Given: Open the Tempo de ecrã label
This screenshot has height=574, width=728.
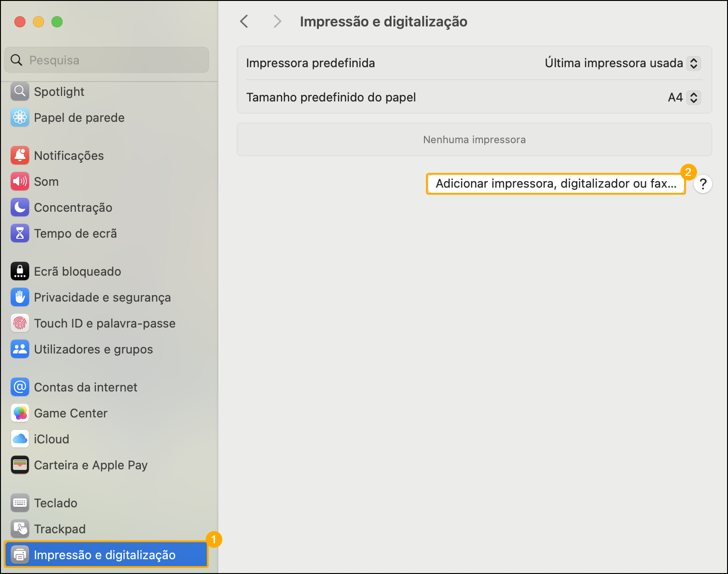Looking at the screenshot, I should pos(76,233).
